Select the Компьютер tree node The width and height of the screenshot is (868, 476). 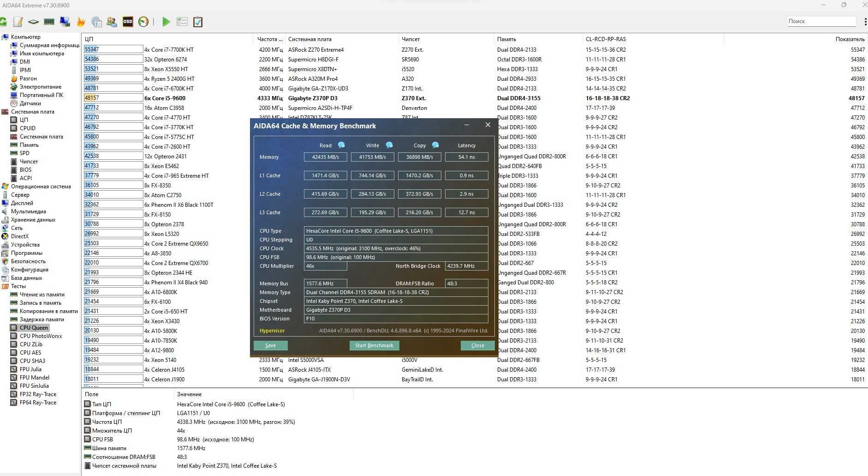(x=25, y=37)
